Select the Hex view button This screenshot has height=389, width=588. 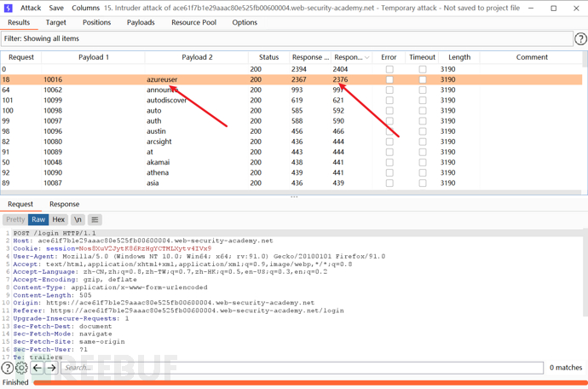point(58,219)
